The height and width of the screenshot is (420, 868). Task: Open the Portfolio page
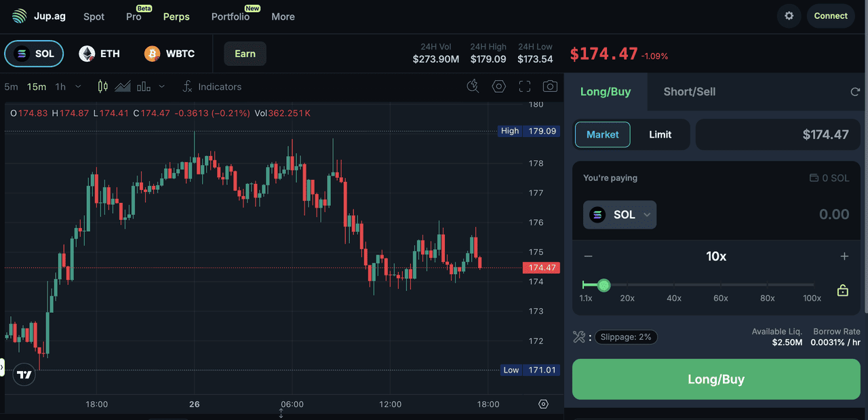pyautogui.click(x=232, y=15)
